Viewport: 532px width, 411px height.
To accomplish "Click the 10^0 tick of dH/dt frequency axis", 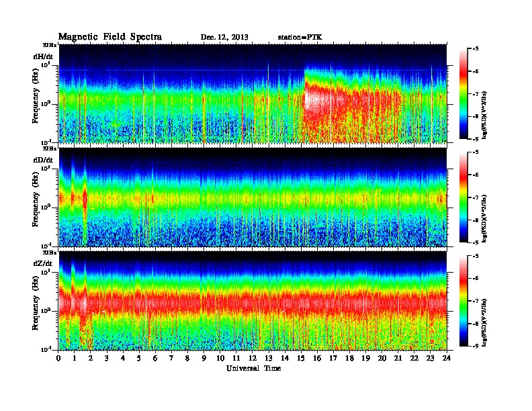I will [46, 103].
